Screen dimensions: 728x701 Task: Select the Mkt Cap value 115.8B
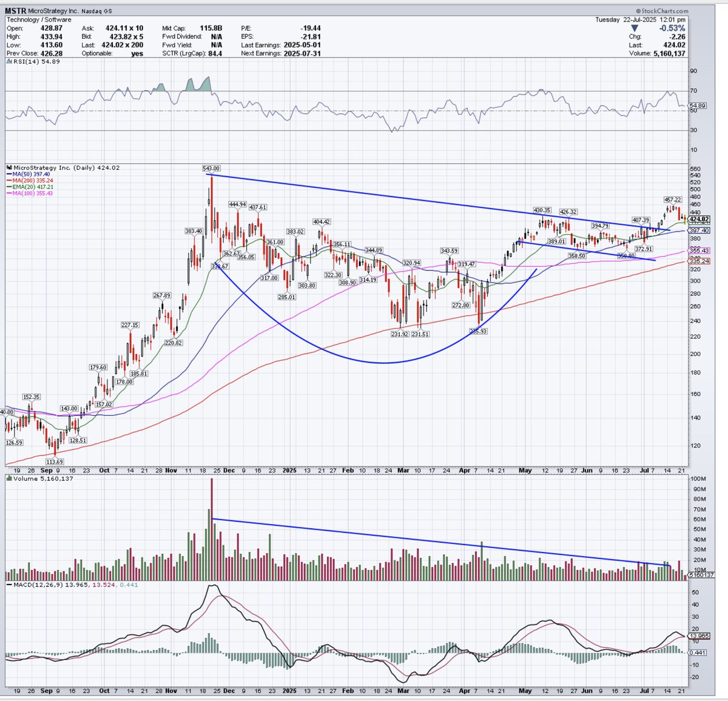click(211, 28)
